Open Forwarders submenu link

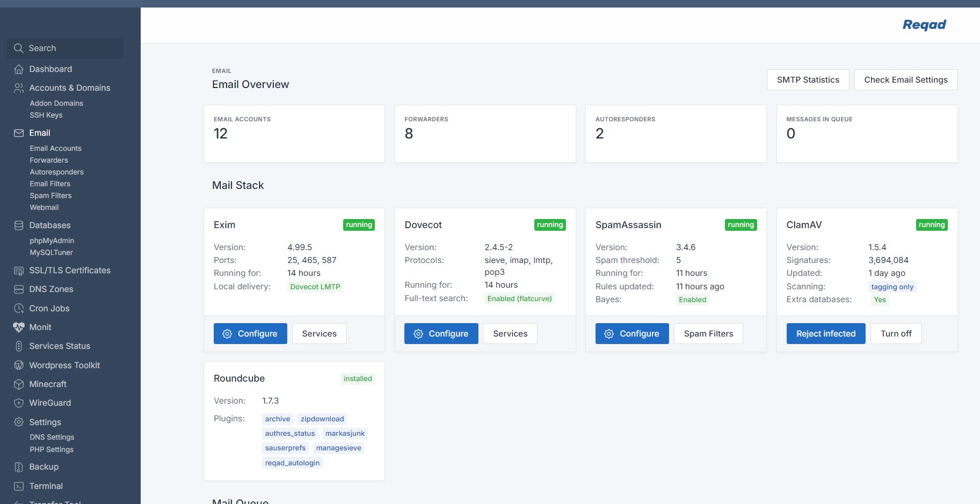(x=49, y=160)
